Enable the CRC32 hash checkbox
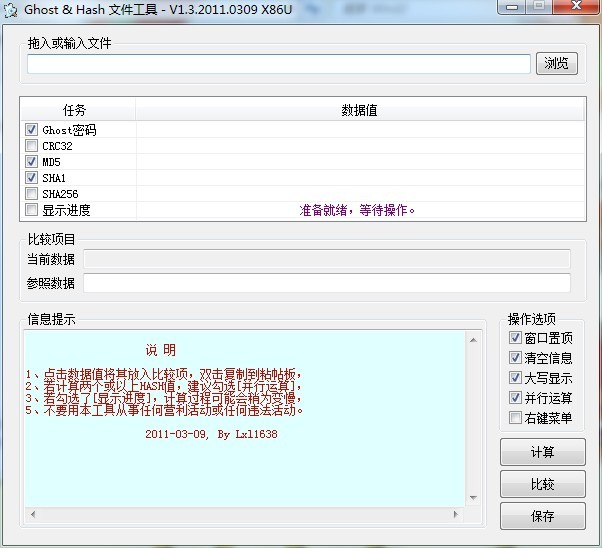 32,146
